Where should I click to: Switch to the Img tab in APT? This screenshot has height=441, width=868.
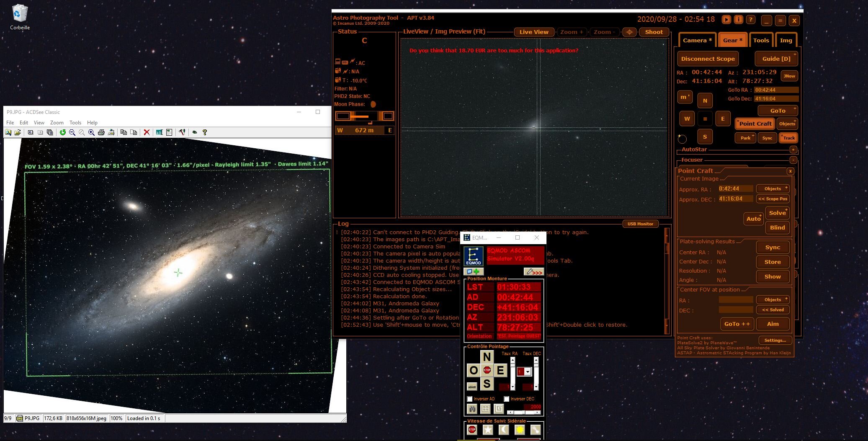coord(786,40)
